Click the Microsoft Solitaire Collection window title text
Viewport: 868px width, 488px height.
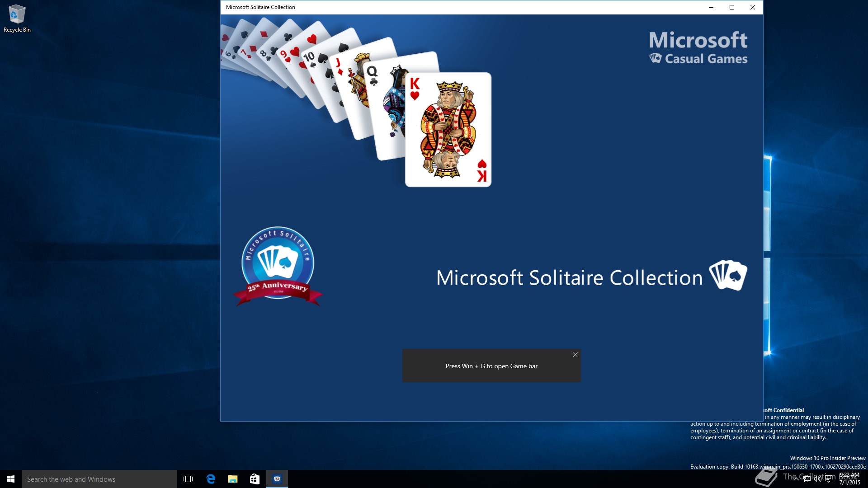pyautogui.click(x=260, y=7)
